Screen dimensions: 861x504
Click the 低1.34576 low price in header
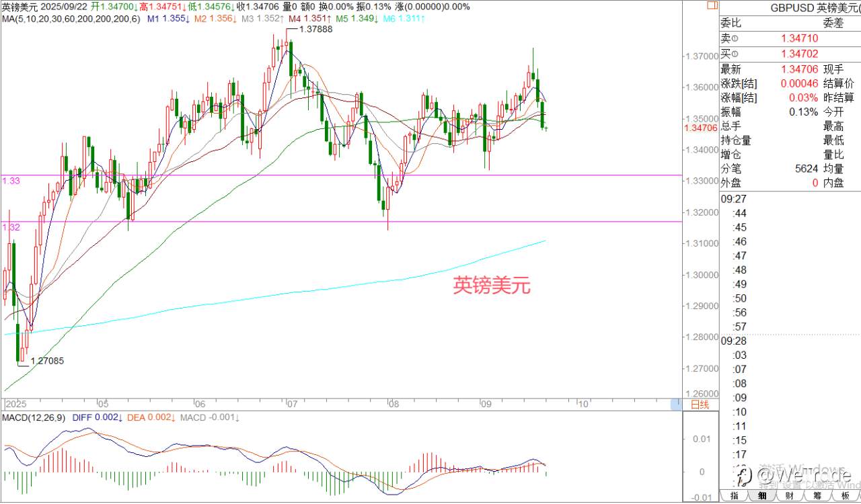coord(212,7)
